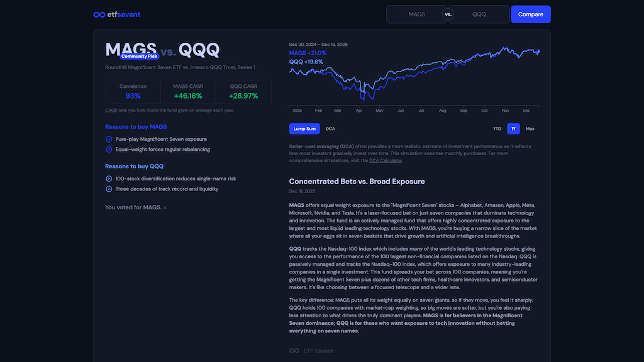Click the checkmark beside Pure-play Magnificent Seven exposure

(x=108, y=139)
